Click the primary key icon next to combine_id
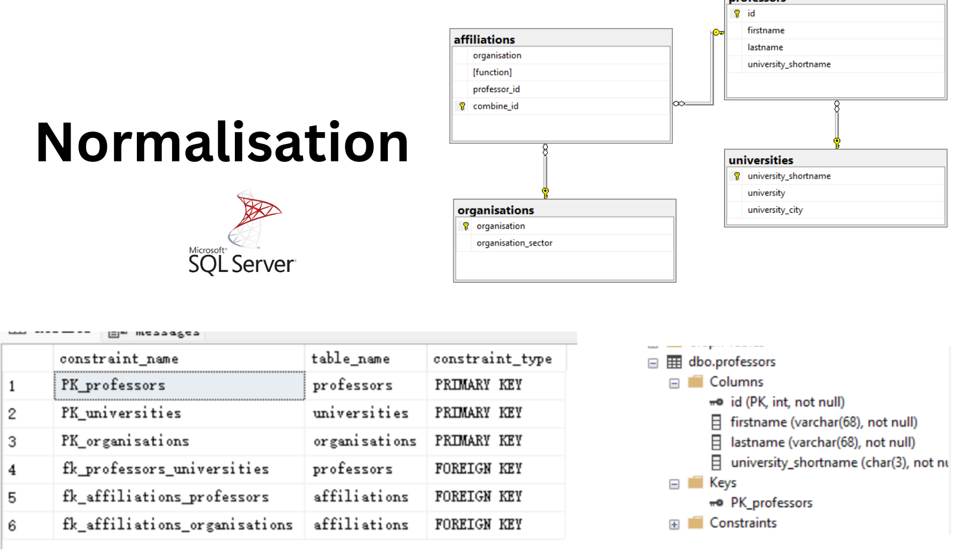This screenshot has height=552, width=980. tap(462, 106)
